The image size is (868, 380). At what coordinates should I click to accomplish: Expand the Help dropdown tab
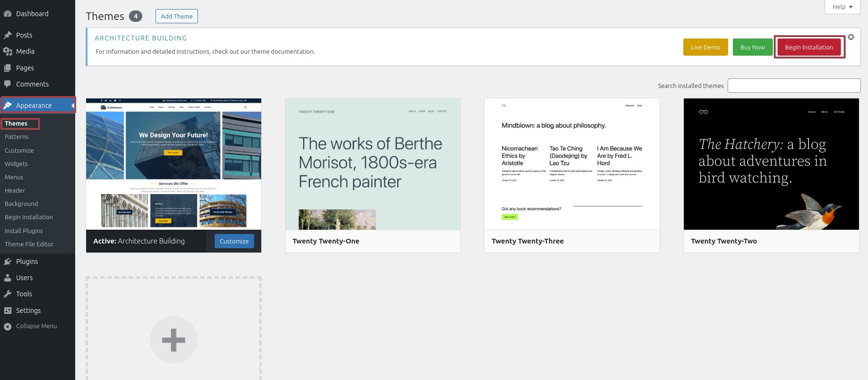click(843, 7)
